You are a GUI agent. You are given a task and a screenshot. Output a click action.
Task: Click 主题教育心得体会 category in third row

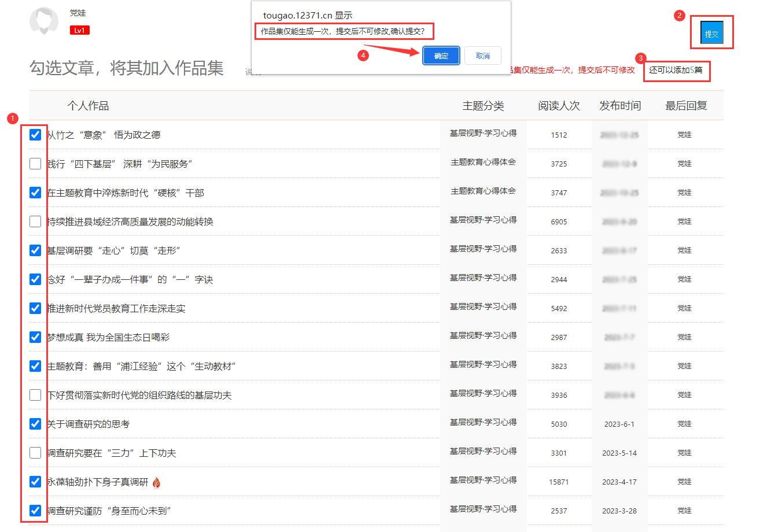click(x=483, y=191)
